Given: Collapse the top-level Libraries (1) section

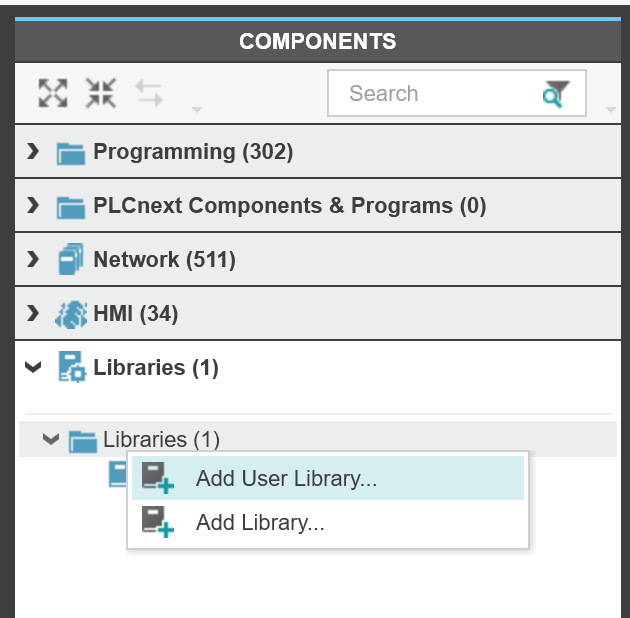Looking at the screenshot, I should (x=33, y=367).
